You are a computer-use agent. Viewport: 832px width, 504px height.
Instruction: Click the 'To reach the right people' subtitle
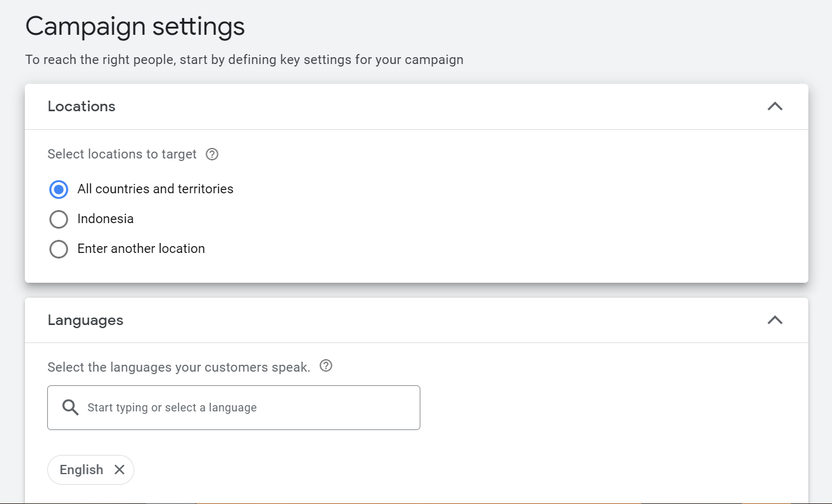click(x=244, y=60)
